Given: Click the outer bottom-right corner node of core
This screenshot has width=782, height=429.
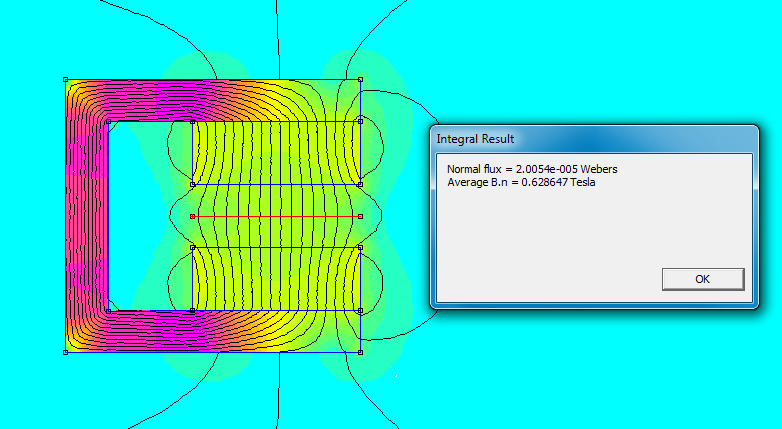Looking at the screenshot, I should 360,352.
